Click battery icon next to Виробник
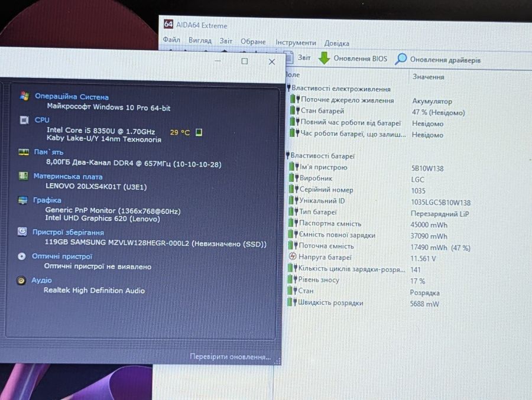Viewport: 532px width, 400px height. 293,178
